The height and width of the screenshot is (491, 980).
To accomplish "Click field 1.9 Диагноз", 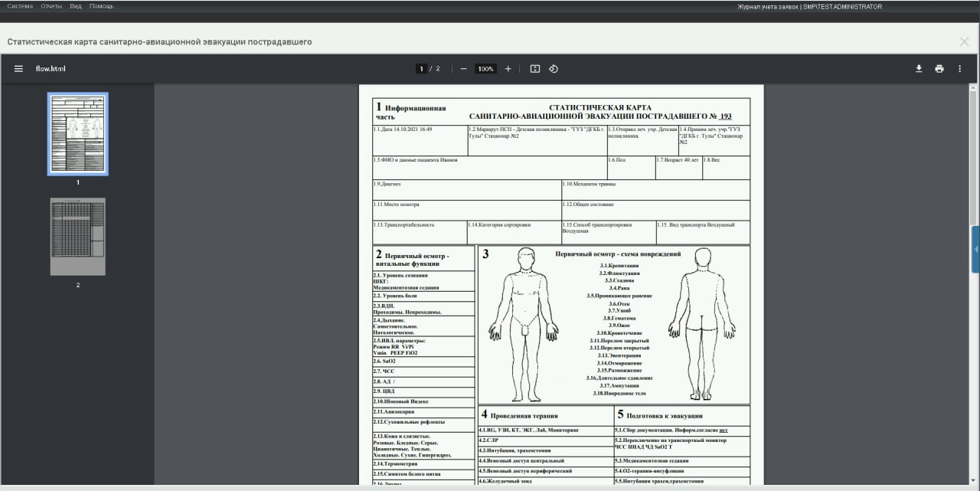I will (x=467, y=190).
